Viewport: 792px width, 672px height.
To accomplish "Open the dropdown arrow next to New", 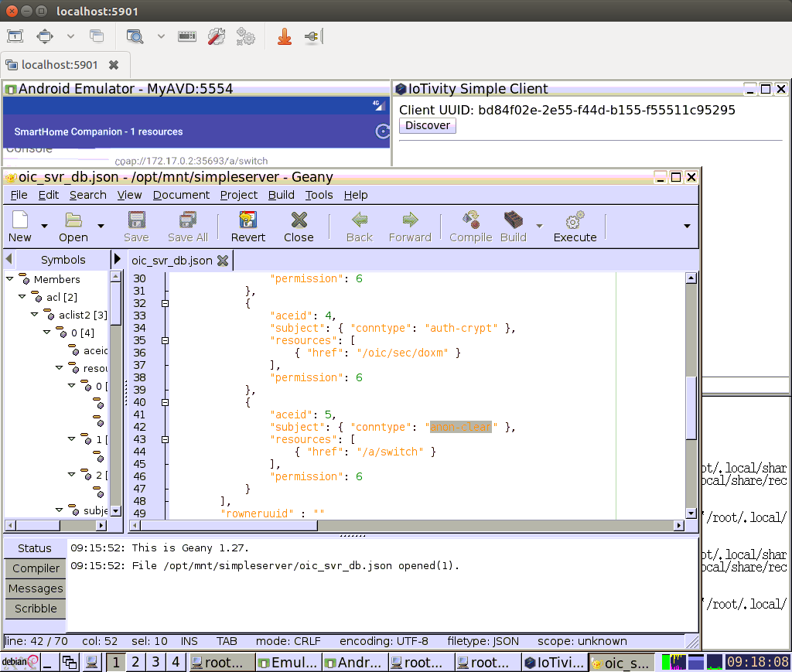I will 44,226.
